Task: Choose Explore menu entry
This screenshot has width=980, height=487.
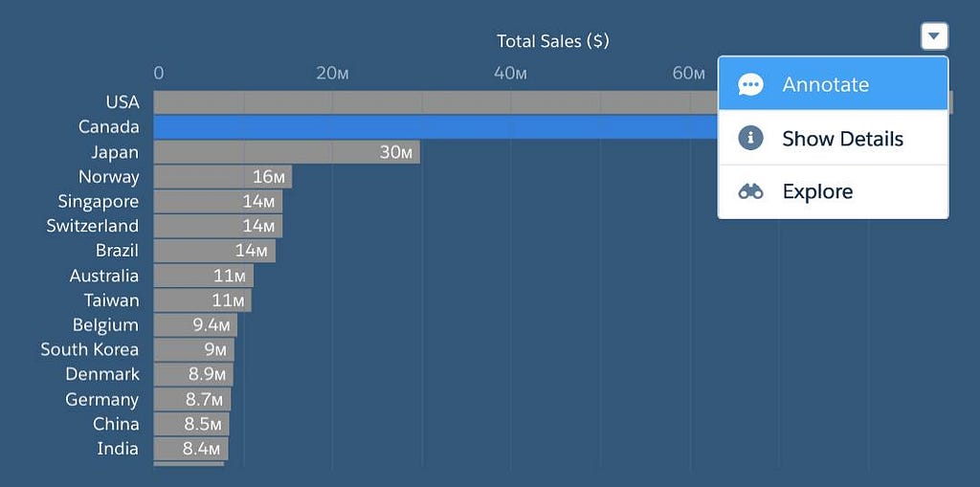Action: [x=834, y=191]
